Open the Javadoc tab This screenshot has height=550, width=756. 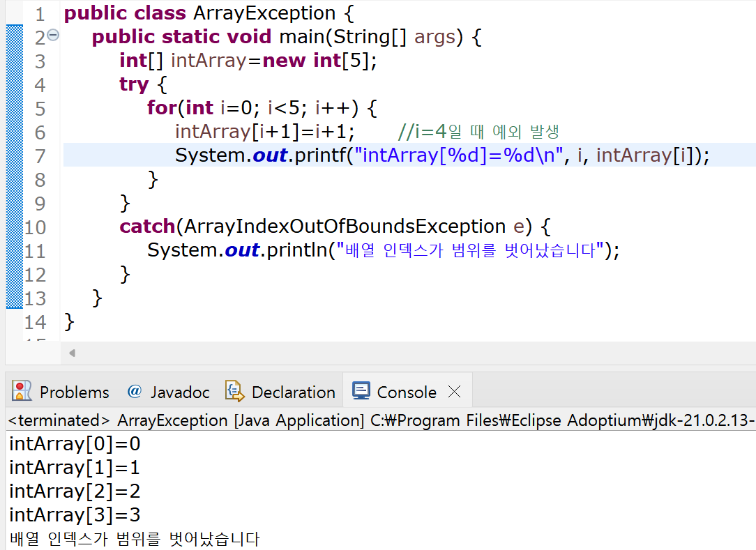168,391
